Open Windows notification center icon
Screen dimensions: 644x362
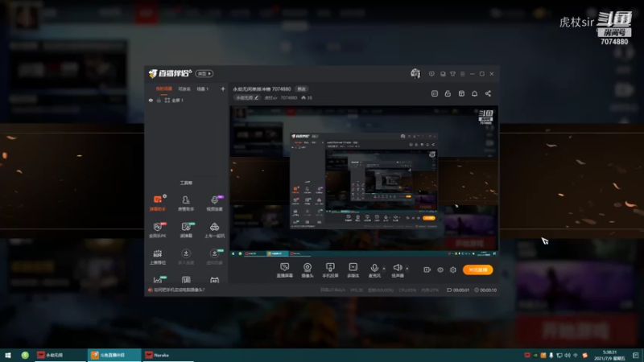(635, 355)
